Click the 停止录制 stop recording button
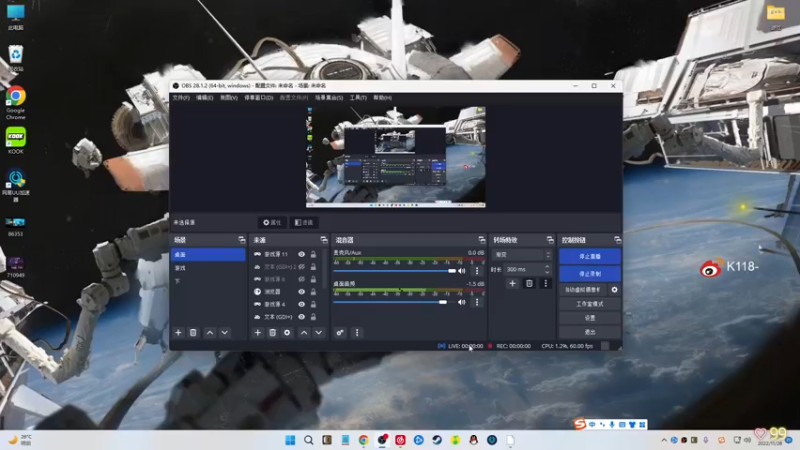Viewport: 800px width, 450px height. [x=590, y=274]
